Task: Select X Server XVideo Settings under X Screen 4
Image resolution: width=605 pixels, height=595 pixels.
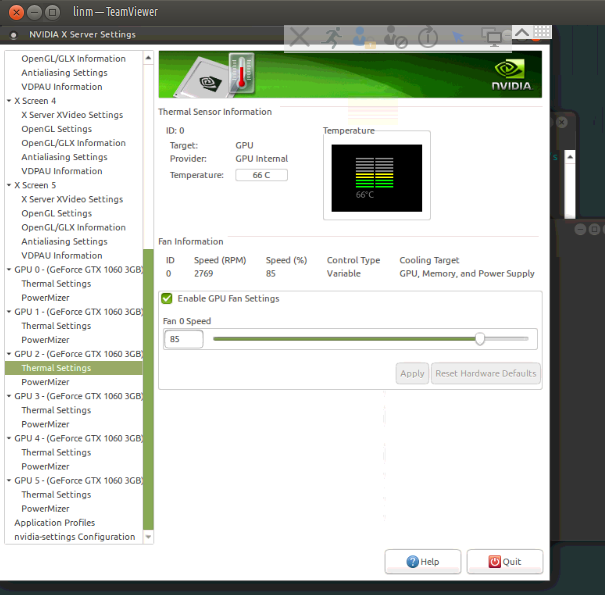Action: coord(72,115)
